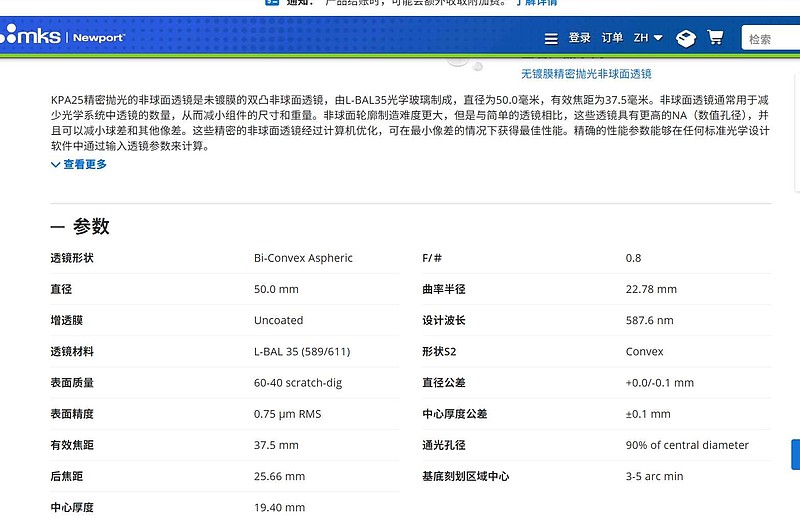800x518 pixels.
Task: Click the 中心厚度公差 label
Action: (x=455, y=414)
